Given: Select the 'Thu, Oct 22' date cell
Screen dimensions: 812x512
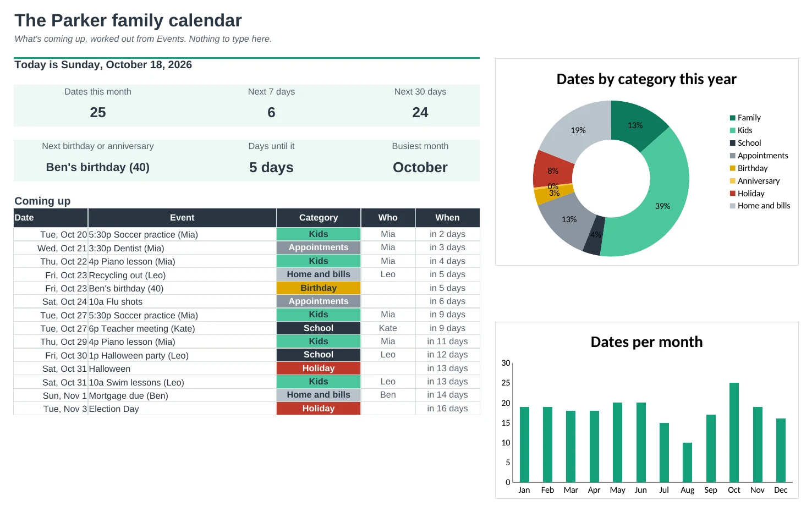Looking at the screenshot, I should 51,261.
